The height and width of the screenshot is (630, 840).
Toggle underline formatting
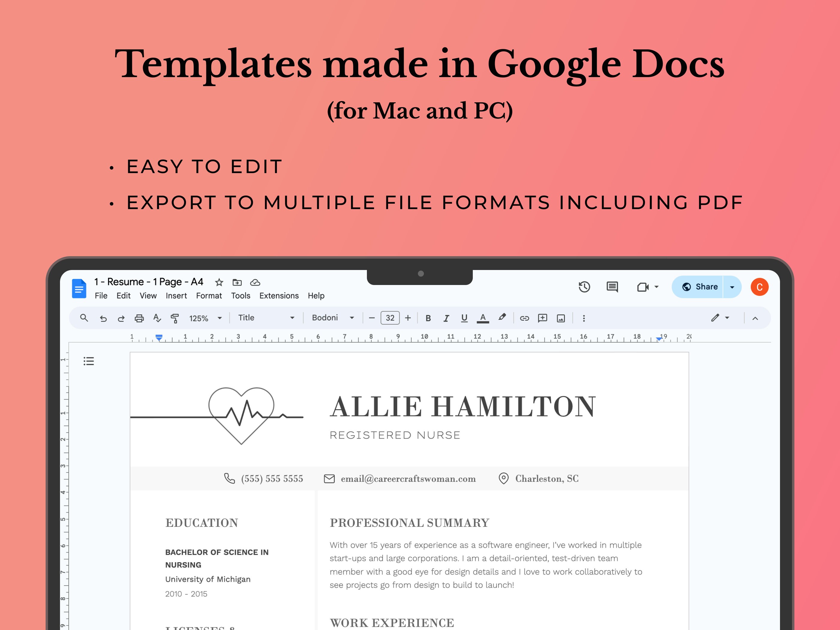464,318
